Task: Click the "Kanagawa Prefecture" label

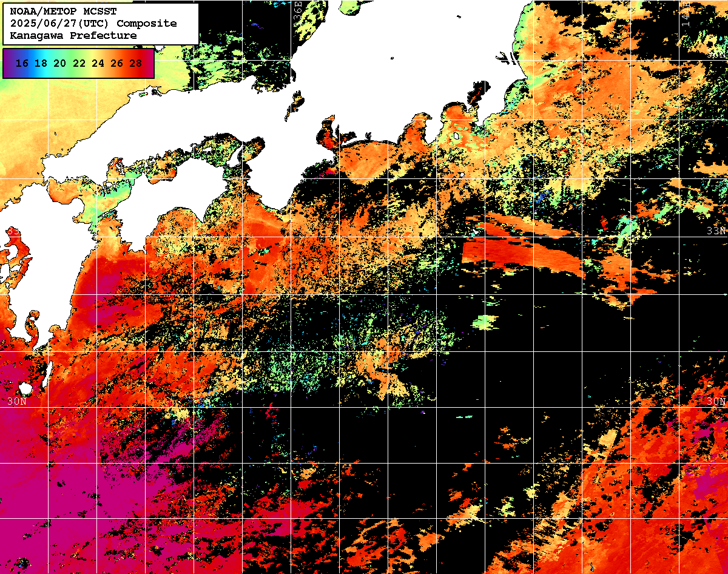Action: [73, 36]
